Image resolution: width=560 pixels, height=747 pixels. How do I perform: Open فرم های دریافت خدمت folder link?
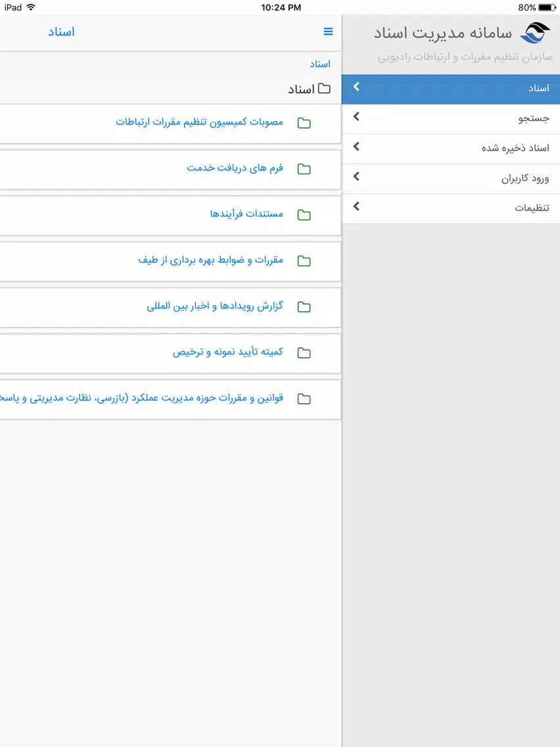235,168
